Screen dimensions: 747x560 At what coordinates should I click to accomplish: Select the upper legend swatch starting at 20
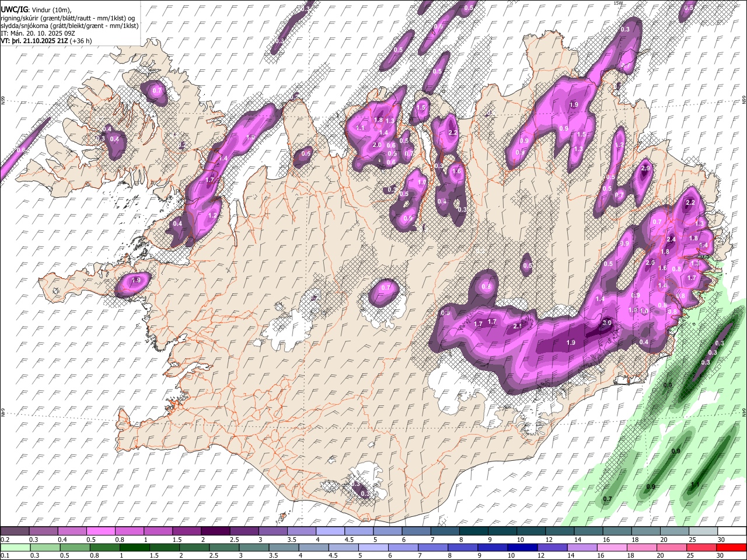click(675, 531)
